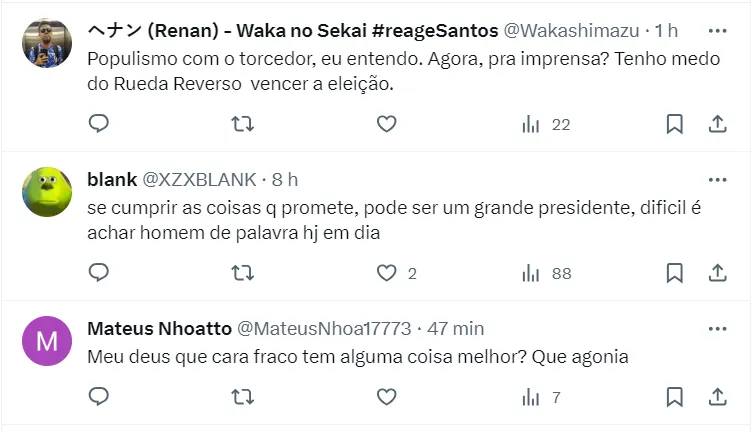Bookmark the tweet by blank
This screenshot has width=752, height=433.
point(675,272)
